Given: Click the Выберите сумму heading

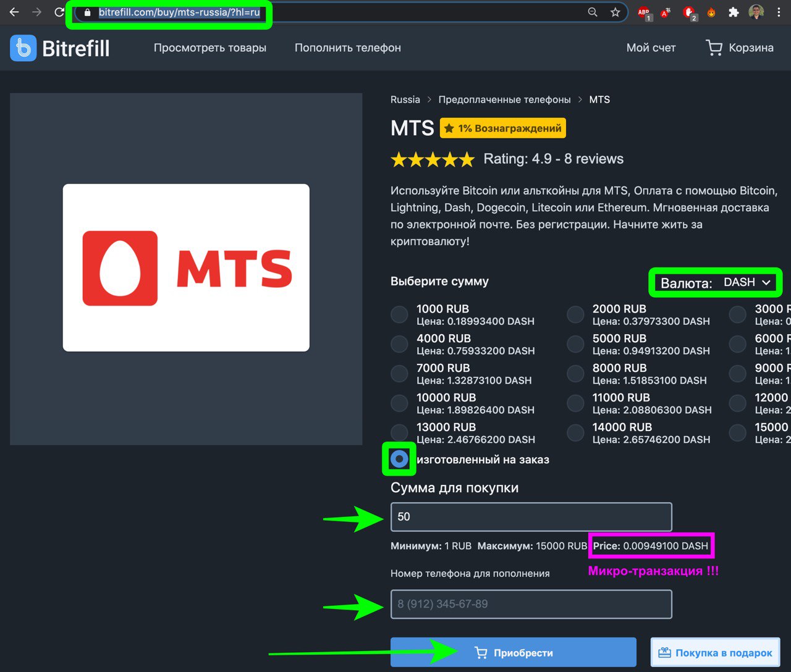Looking at the screenshot, I should click(439, 281).
